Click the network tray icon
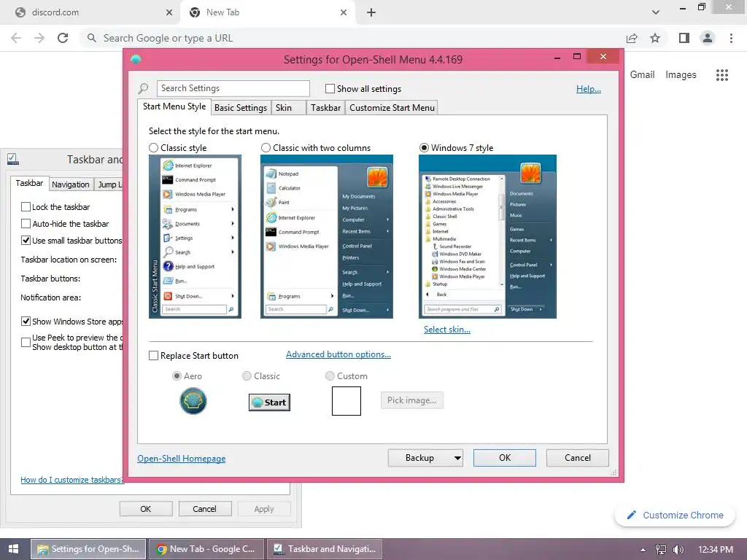The width and height of the screenshot is (747, 560). pos(661,550)
